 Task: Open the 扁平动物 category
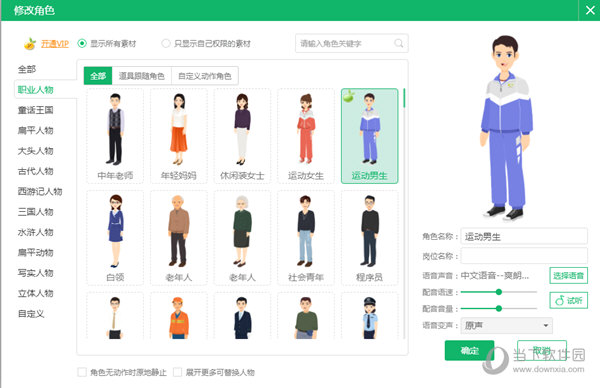pyautogui.click(x=36, y=253)
